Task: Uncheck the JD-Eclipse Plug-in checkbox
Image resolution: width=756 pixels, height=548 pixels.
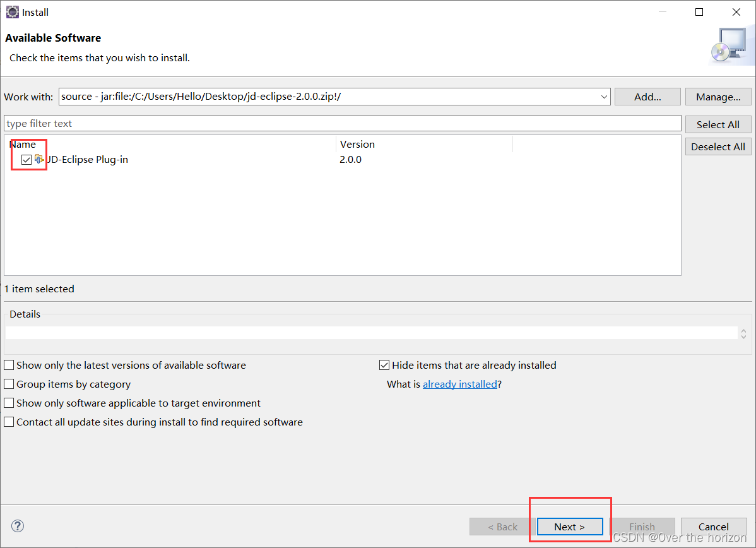Action: (x=27, y=160)
